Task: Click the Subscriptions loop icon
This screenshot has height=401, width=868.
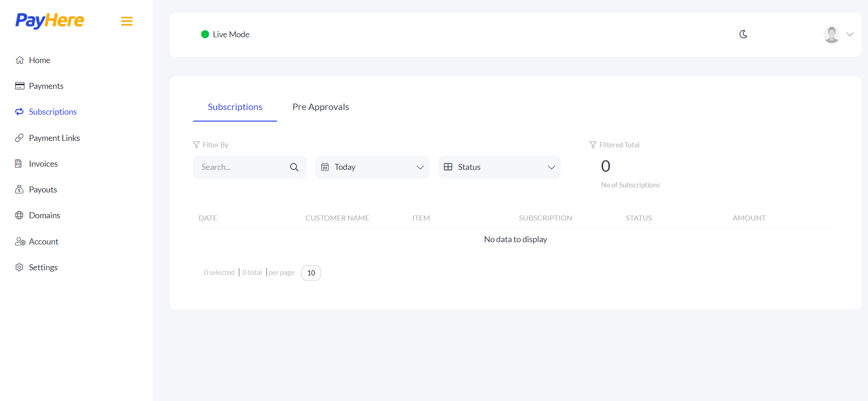Action: click(19, 112)
